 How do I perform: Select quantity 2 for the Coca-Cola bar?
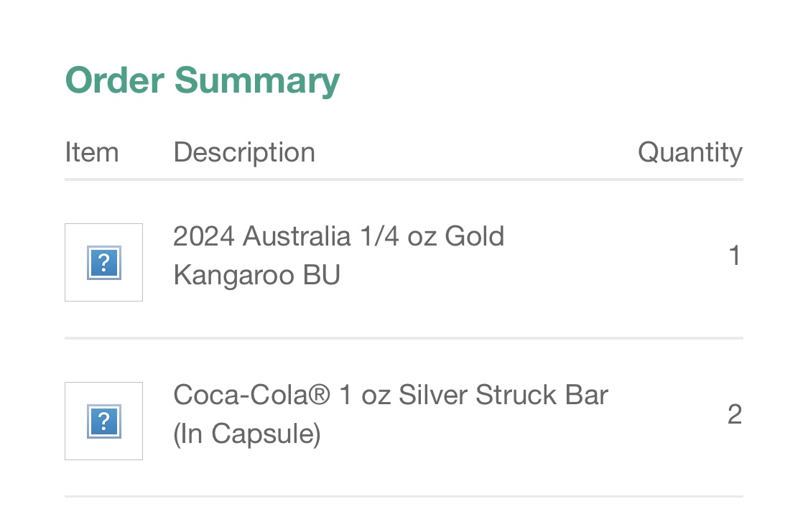coord(735,414)
